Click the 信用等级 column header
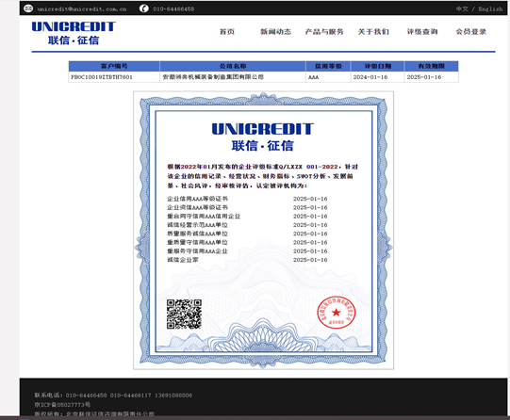 [328, 66]
